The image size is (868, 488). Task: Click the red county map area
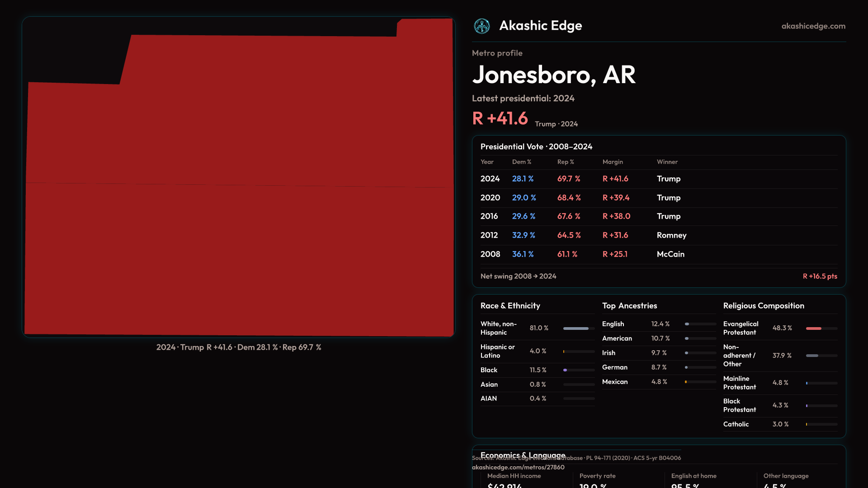[239, 203]
